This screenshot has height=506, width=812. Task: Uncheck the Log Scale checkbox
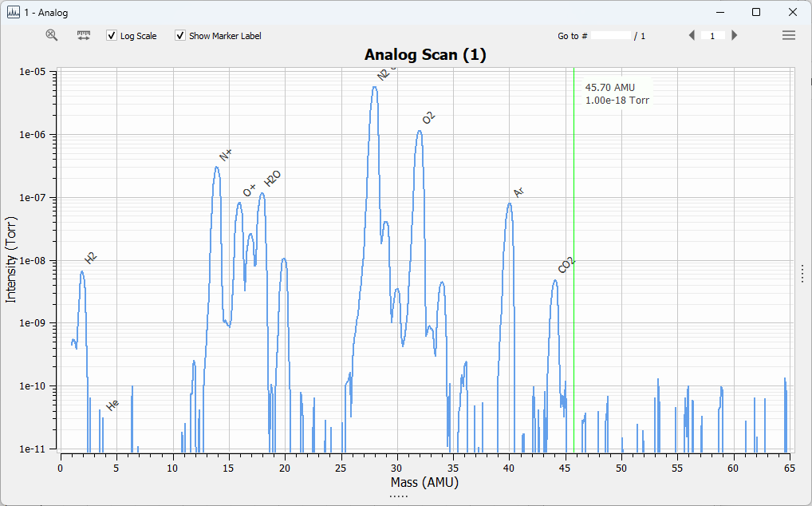pyautogui.click(x=112, y=36)
